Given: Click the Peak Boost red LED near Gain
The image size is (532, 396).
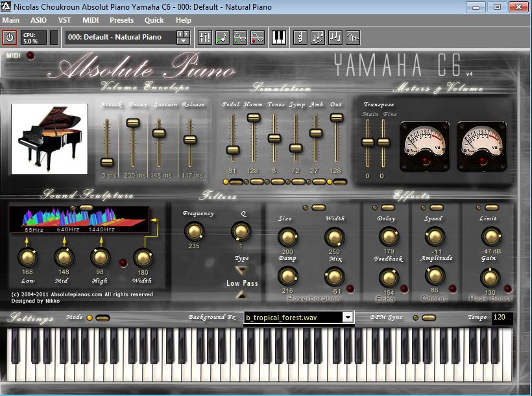Looking at the screenshot, I should tap(507, 289).
